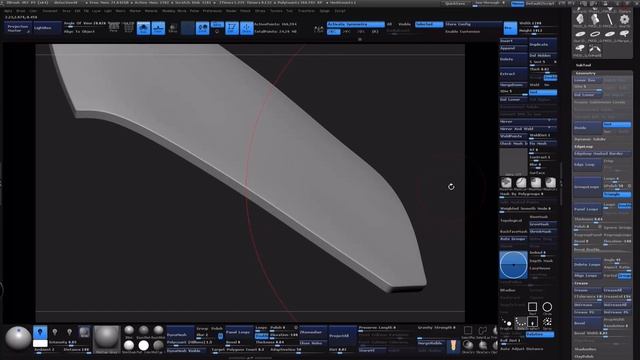This screenshot has height=360, width=640.
Task: Select the highlighted blue light bulb icon
Action: [40, 332]
